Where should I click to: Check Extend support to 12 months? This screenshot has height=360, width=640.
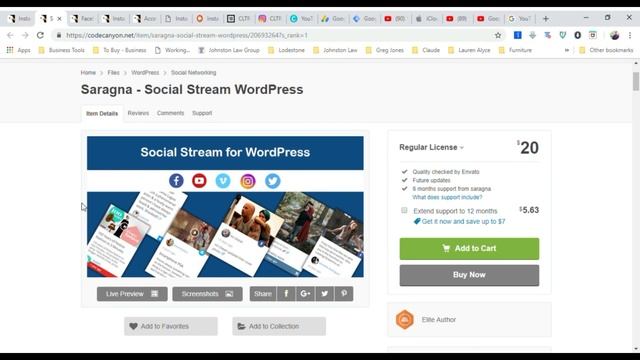pyautogui.click(x=404, y=210)
